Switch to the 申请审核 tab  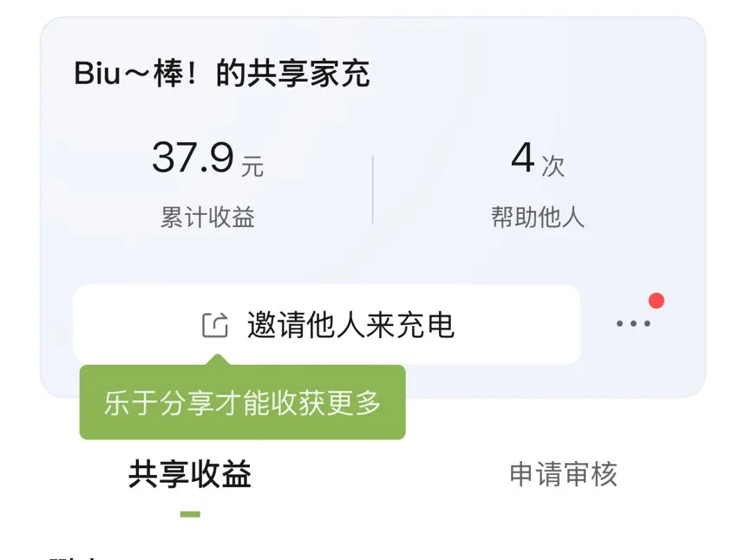(x=563, y=474)
